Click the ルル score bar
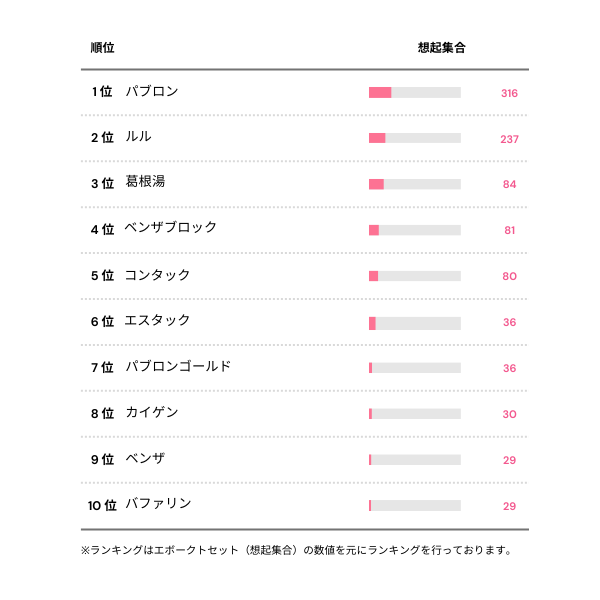The image size is (600, 600). 414,138
